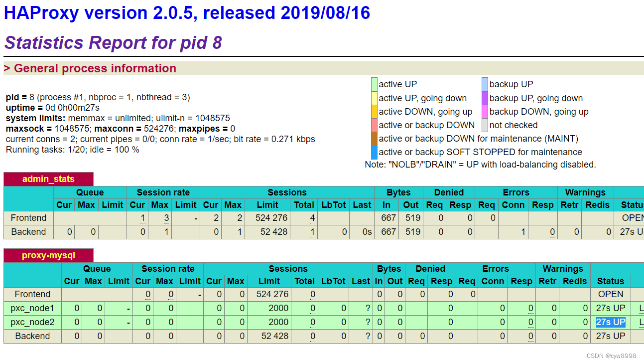Click the pxc_node2 sessions limit 2000

[x=278, y=322]
